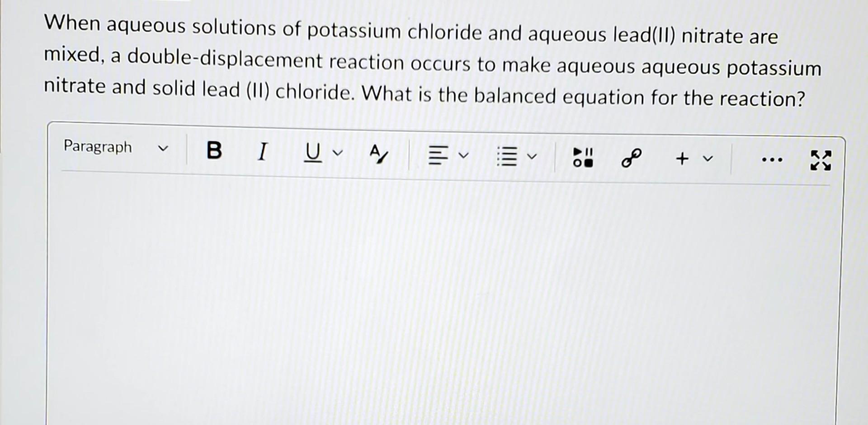Toggle italic styling in the toolbar
The width and height of the screenshot is (868, 425).
(262, 152)
